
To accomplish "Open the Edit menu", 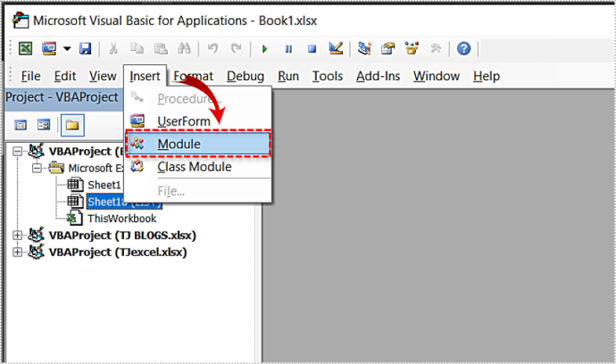I will point(65,76).
